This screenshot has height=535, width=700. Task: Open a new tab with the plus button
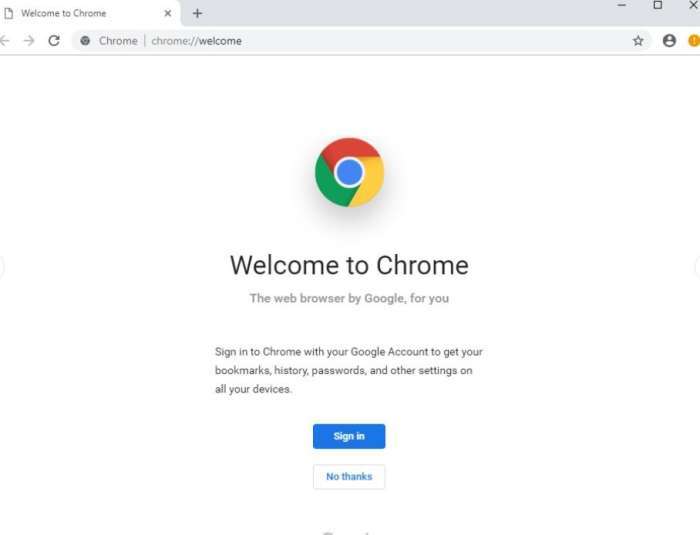[x=197, y=13]
